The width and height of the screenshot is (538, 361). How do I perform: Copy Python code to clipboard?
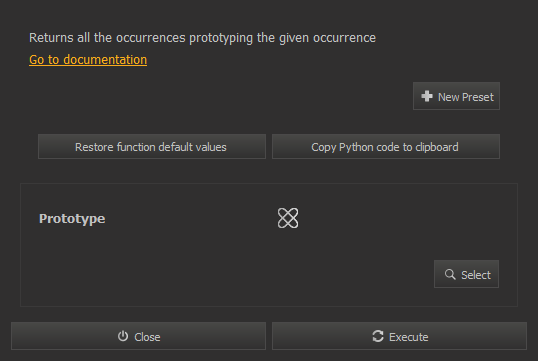(x=386, y=147)
